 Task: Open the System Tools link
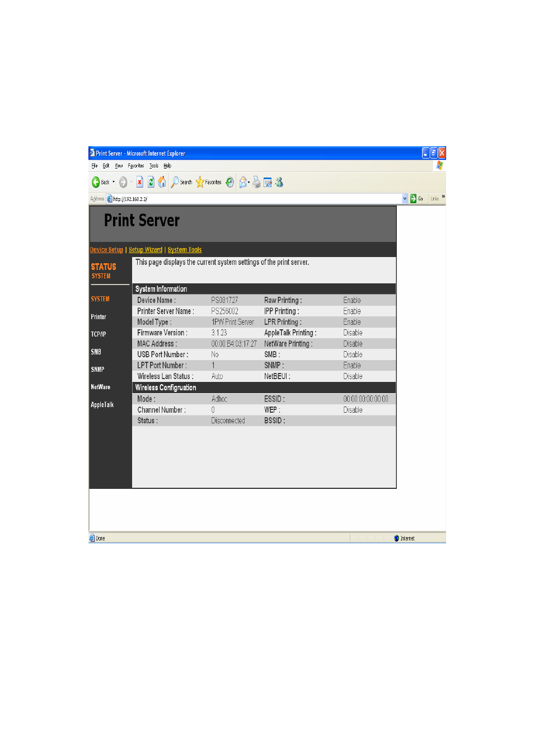click(x=185, y=250)
